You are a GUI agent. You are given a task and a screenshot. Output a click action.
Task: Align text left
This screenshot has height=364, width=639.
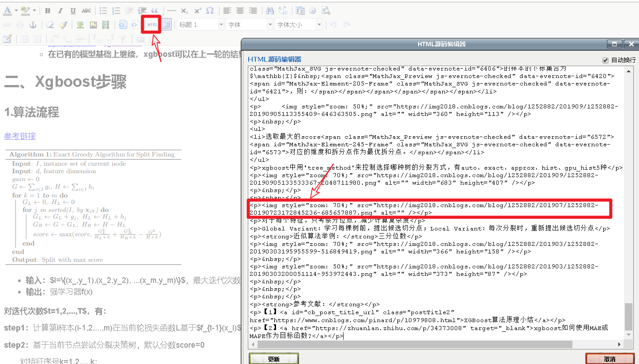coord(227,11)
